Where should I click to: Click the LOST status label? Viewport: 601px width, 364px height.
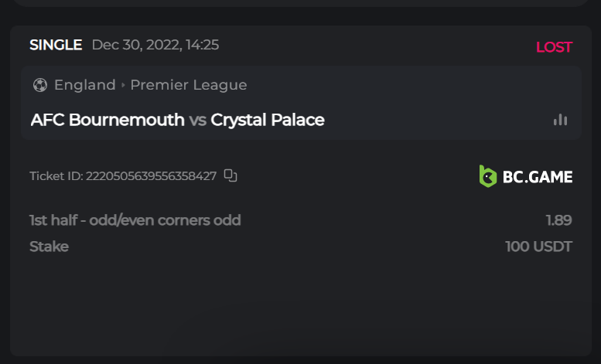(x=554, y=47)
